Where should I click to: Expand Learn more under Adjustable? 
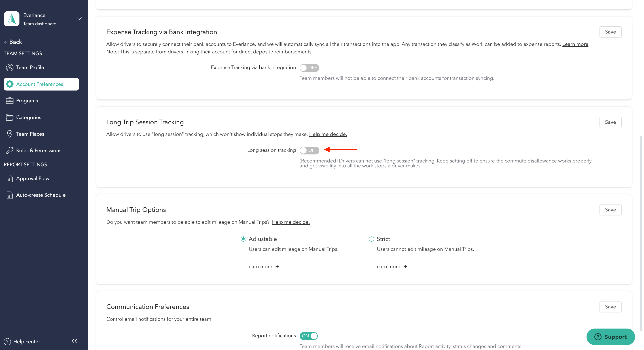pos(263,267)
